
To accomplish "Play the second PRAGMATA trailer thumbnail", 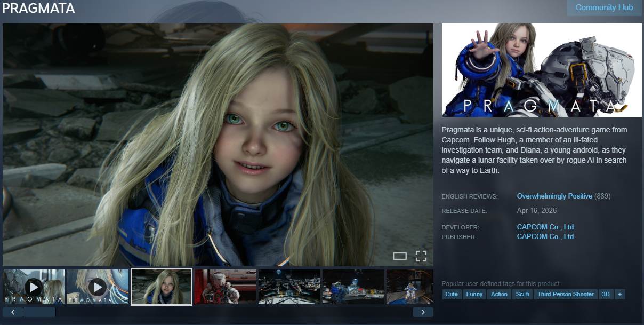I will point(98,287).
